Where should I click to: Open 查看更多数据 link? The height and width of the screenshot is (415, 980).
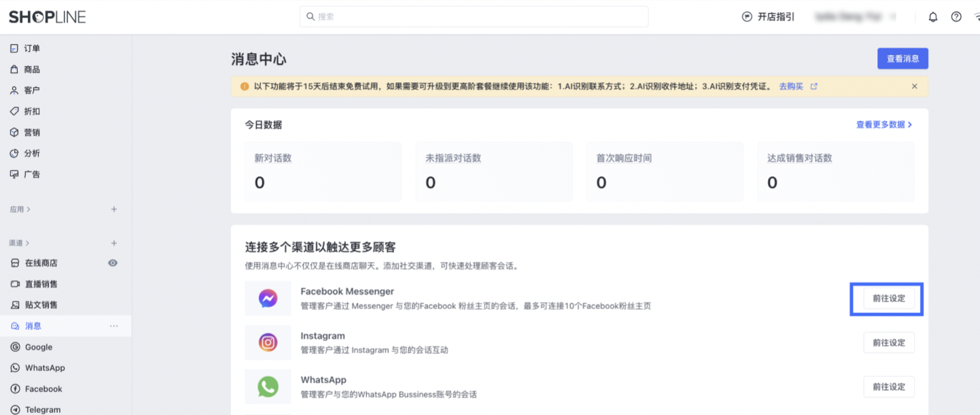pos(884,124)
